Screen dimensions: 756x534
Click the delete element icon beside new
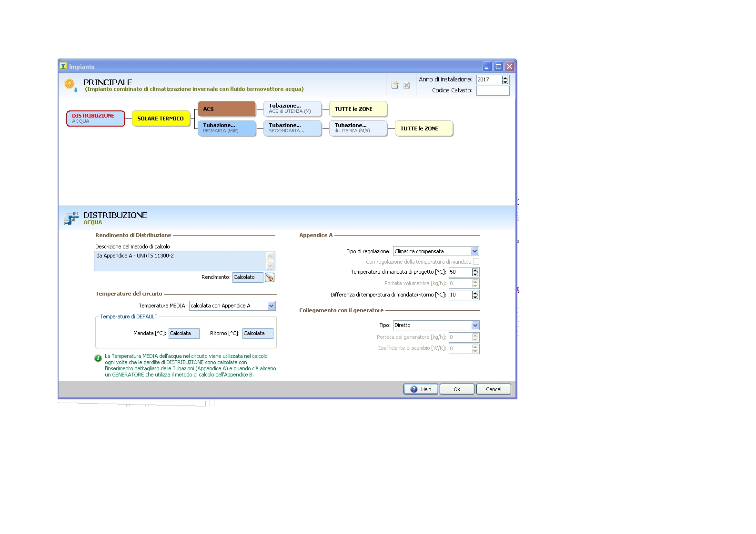pos(406,85)
